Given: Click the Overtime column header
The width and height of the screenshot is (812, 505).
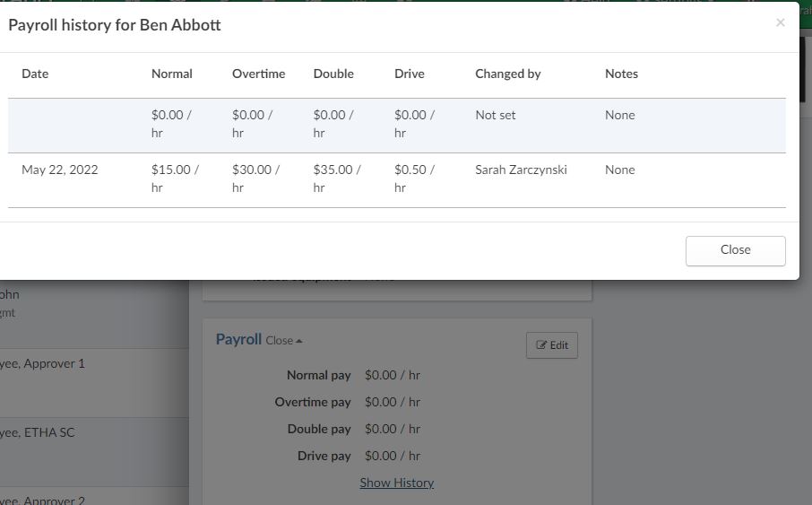Looking at the screenshot, I should [x=258, y=74].
